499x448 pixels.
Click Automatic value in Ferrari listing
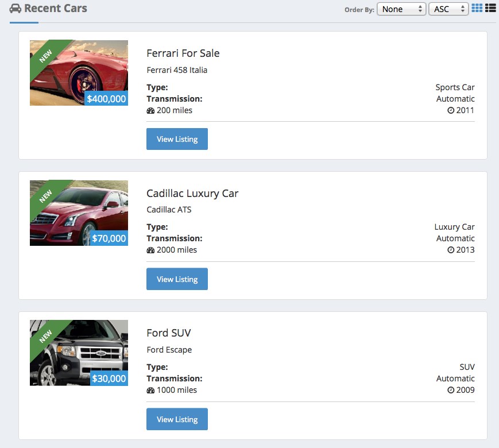(x=455, y=99)
